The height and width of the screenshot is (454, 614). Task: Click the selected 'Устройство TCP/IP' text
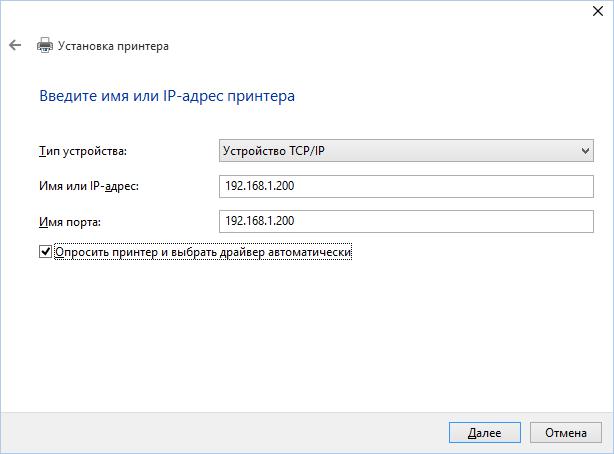point(274,151)
